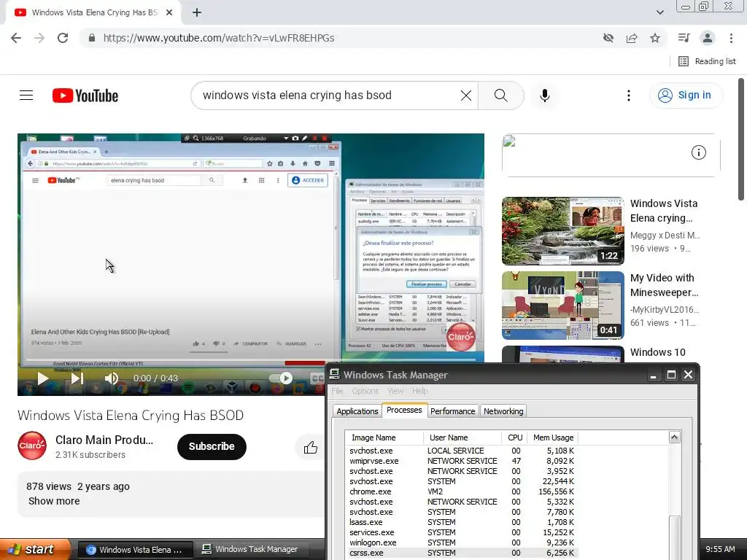Screen dimensions: 747x560
Task: Open the Windows 10 suggested video title
Action: point(657,352)
